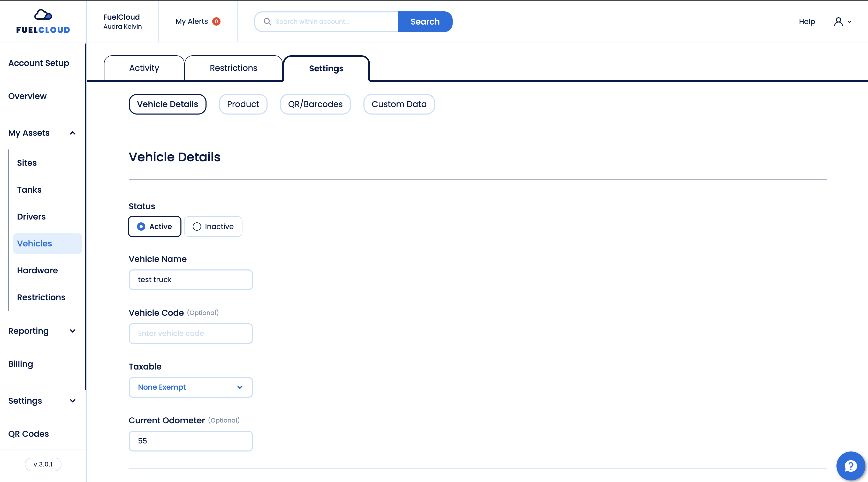The width and height of the screenshot is (868, 482).
Task: Open Sites in sidebar
Action: click(27, 163)
